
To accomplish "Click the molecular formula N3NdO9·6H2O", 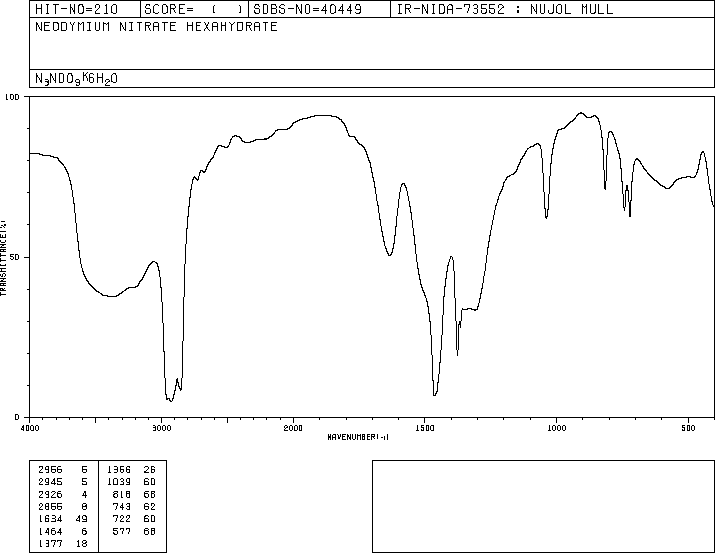I will click(76, 79).
